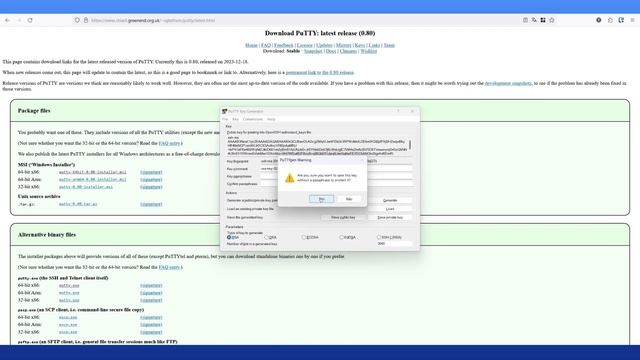The height and width of the screenshot is (360, 640).
Task: Open the Keys navigation link
Action: point(360,45)
